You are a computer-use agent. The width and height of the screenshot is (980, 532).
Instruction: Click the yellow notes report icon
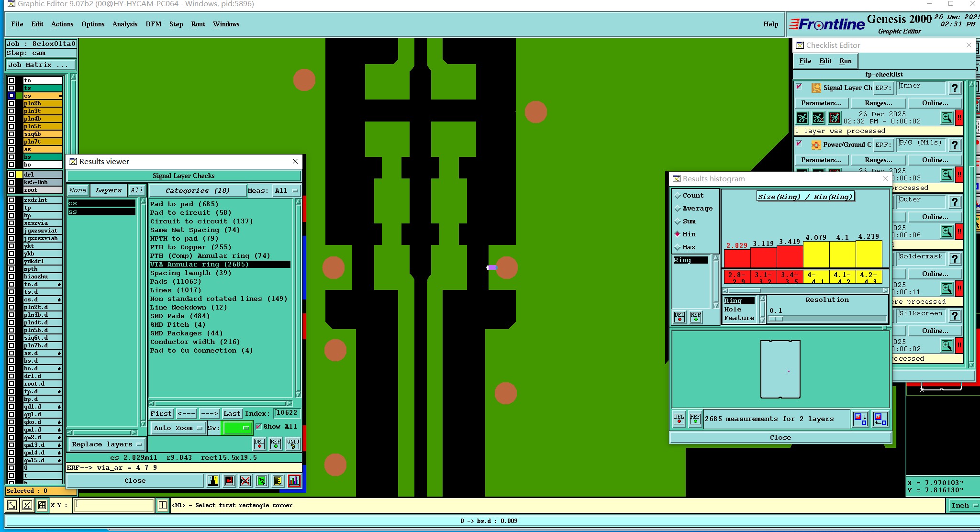278,481
